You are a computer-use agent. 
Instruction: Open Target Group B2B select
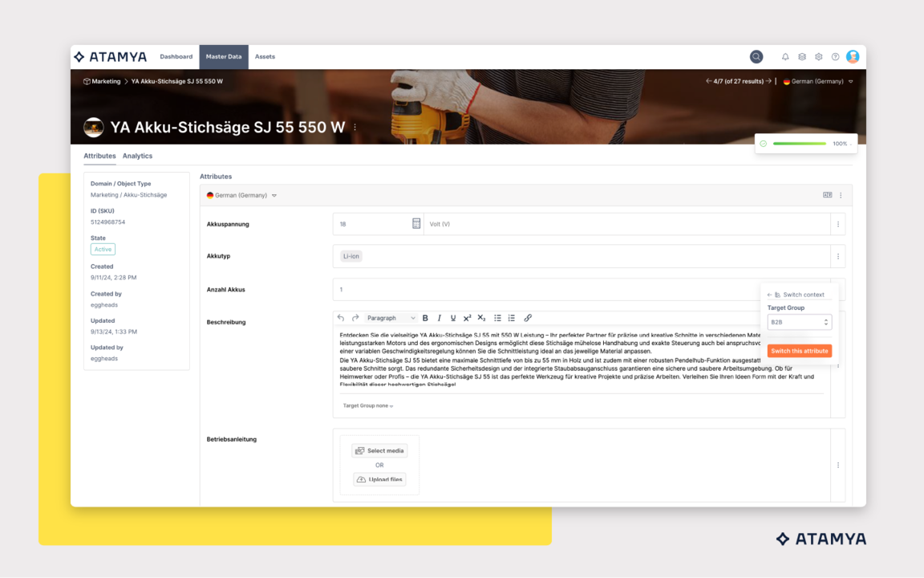[x=799, y=322]
